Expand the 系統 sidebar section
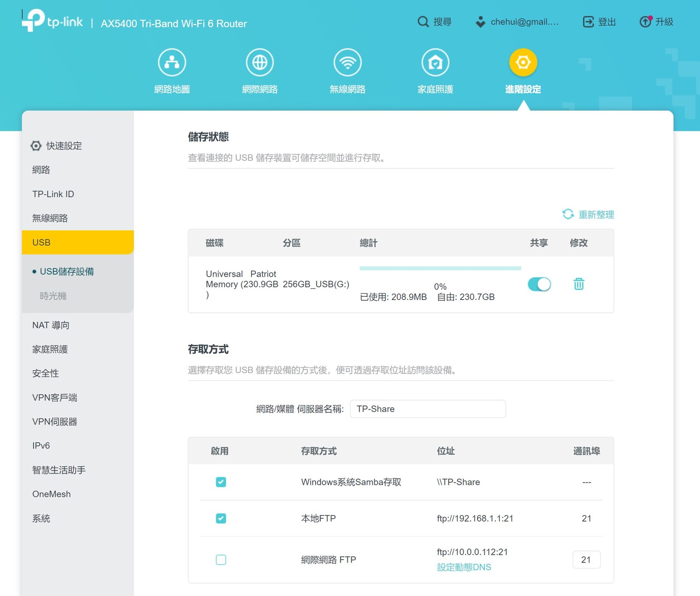This screenshot has height=596, width=700. tap(41, 518)
